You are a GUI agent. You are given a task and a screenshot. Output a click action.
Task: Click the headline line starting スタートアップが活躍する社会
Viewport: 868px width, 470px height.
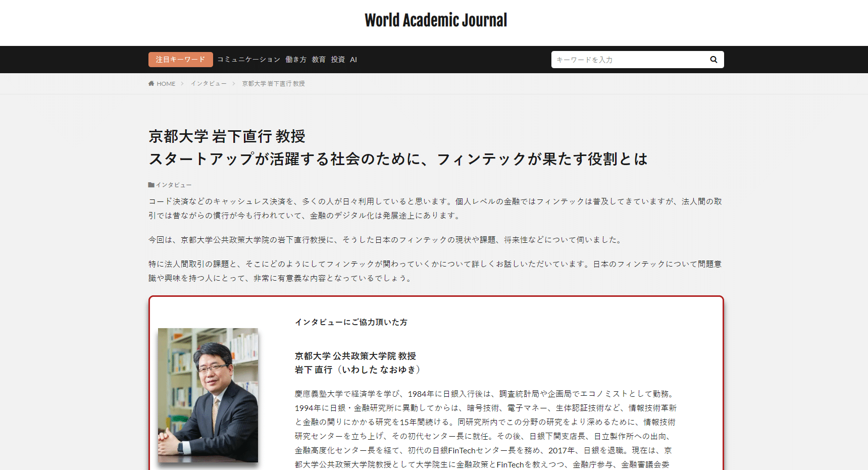(398, 159)
